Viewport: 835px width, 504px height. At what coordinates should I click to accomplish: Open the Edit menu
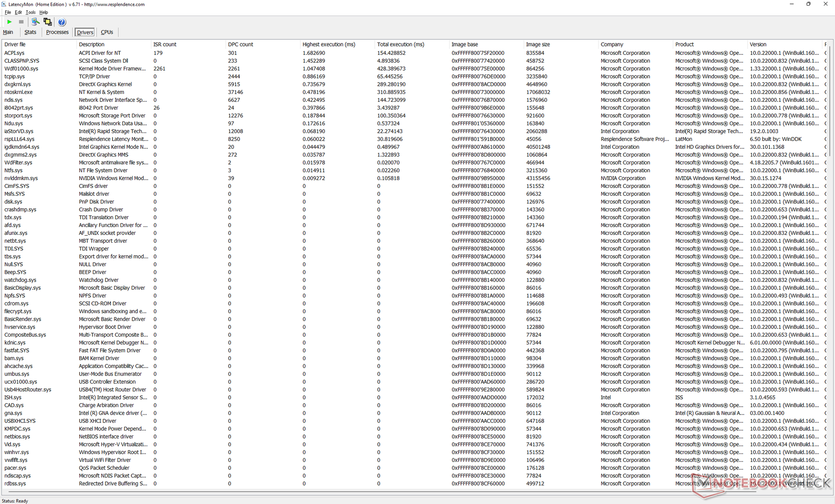coord(18,12)
